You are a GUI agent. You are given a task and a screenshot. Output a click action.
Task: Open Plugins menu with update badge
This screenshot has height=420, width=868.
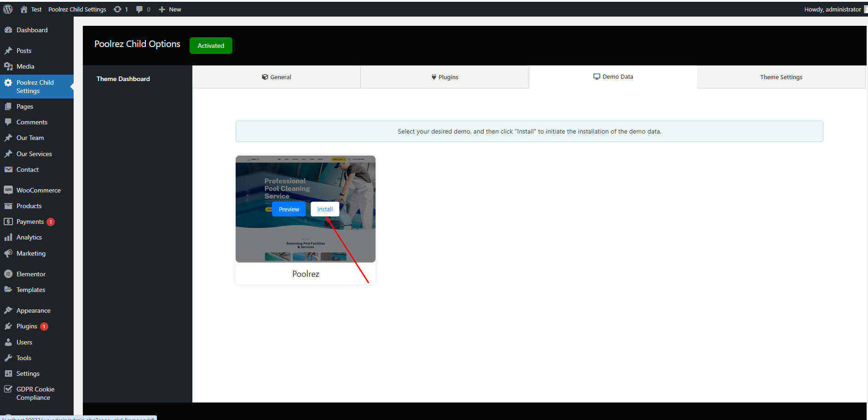[x=27, y=326]
